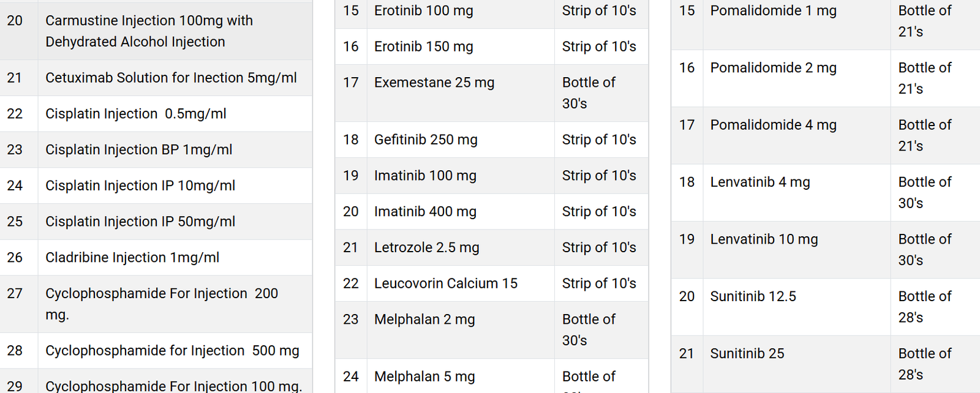980x393 pixels.
Task: Click Lenvatinib 10 mg text
Action: 764,239
